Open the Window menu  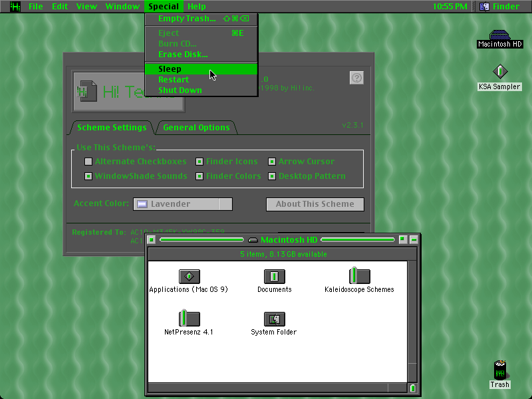(x=122, y=6)
